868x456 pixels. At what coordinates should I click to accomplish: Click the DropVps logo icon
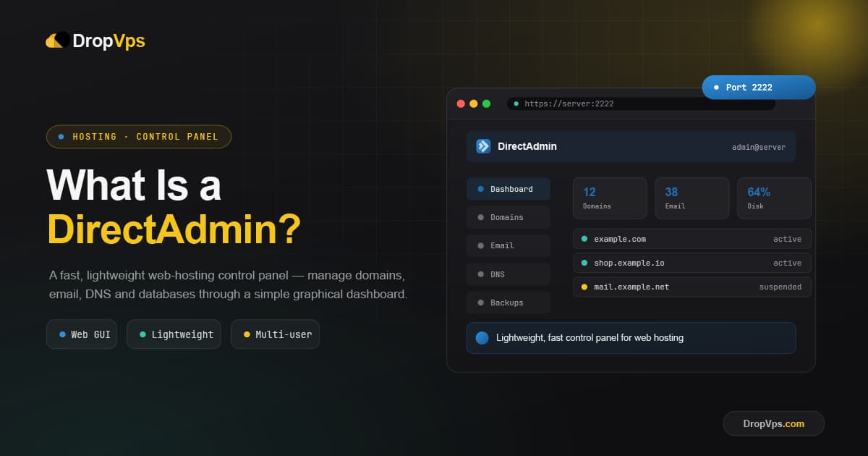pos(58,41)
